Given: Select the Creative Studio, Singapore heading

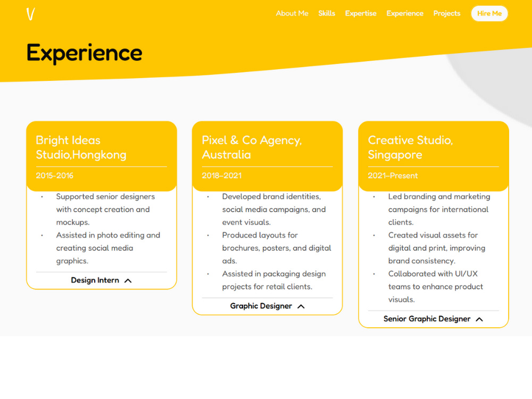Looking at the screenshot, I should [410, 147].
